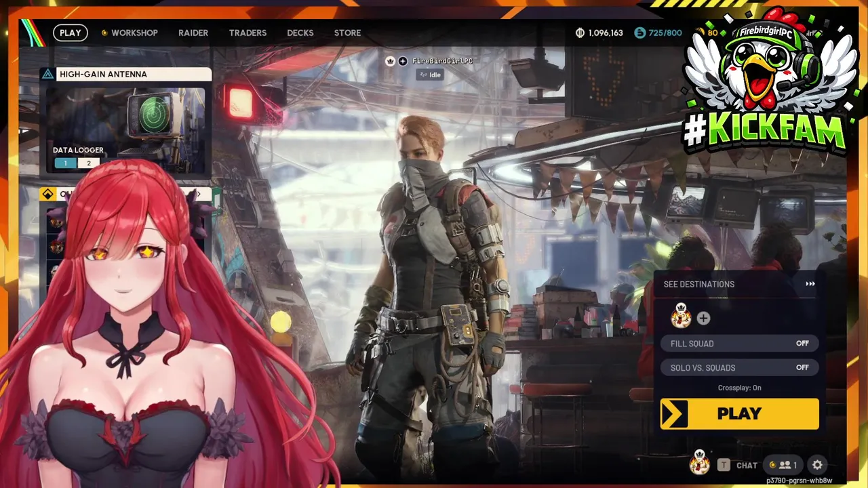Click the coin currency icon beside 1.096.163

click(x=580, y=33)
